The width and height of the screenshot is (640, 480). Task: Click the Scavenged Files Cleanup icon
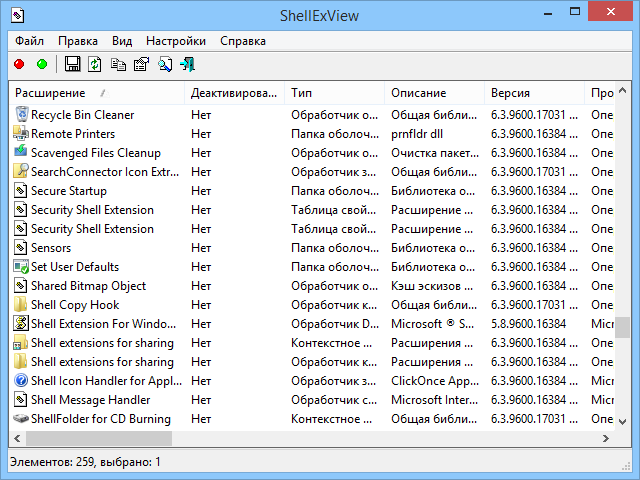point(21,152)
